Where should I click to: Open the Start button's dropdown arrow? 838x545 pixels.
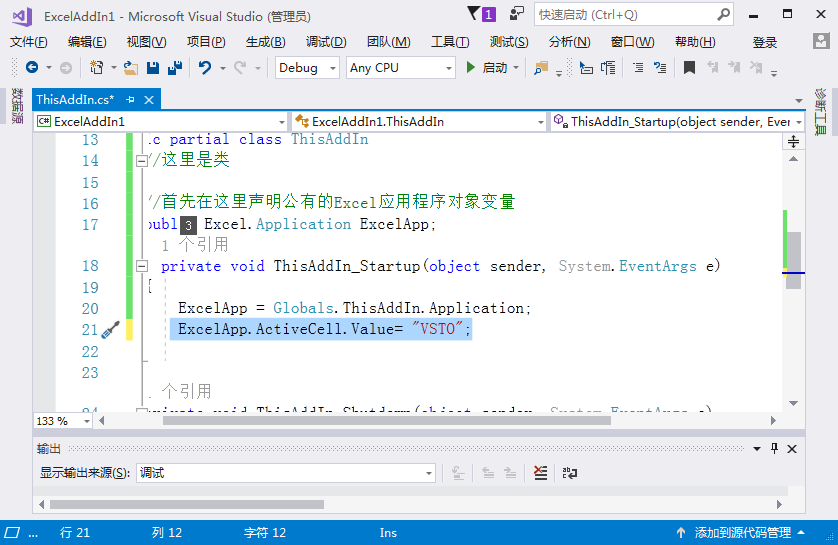516,68
